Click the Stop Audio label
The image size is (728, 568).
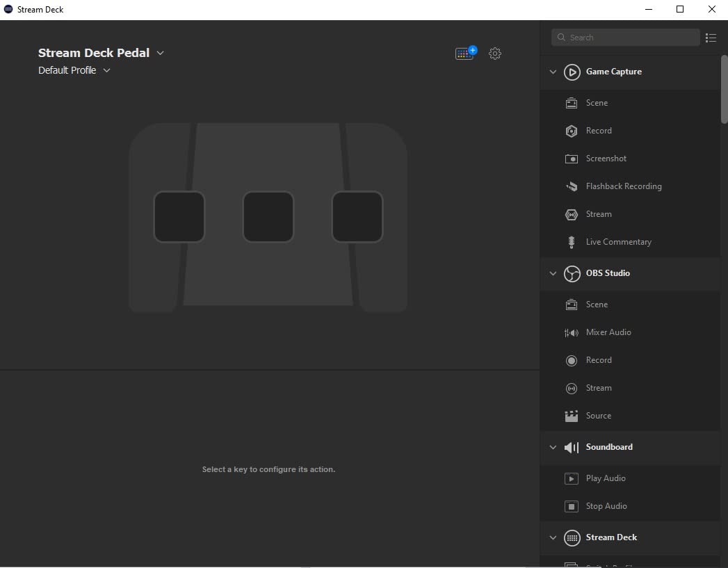click(x=606, y=506)
